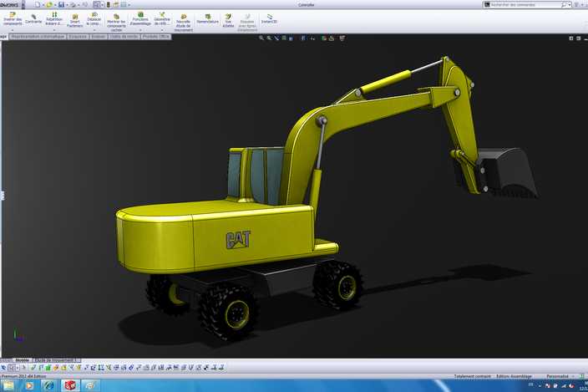Switch to the Evaluer tab
Viewport: 588px width, 392px height.
(99, 37)
